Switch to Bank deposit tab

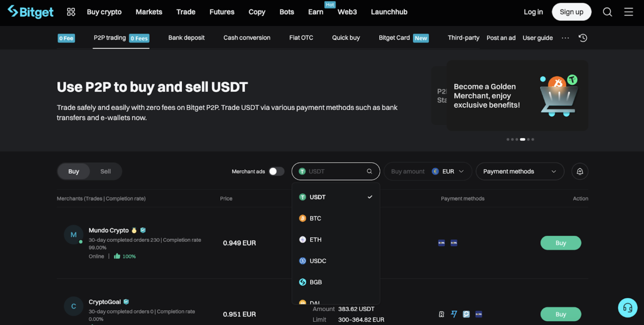[186, 38]
